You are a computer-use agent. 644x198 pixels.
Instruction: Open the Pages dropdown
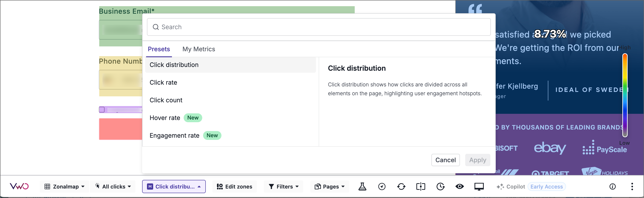click(x=330, y=187)
